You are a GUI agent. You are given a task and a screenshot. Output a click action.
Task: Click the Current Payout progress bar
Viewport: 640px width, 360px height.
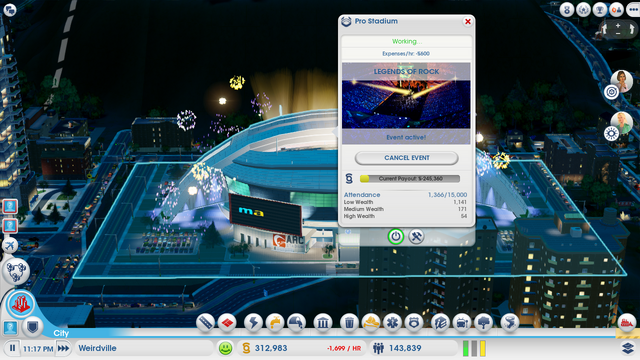[410, 178]
